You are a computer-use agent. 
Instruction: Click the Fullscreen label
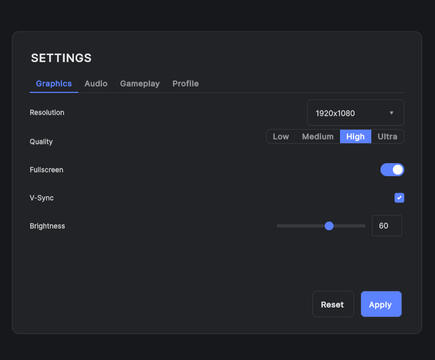tap(46, 170)
